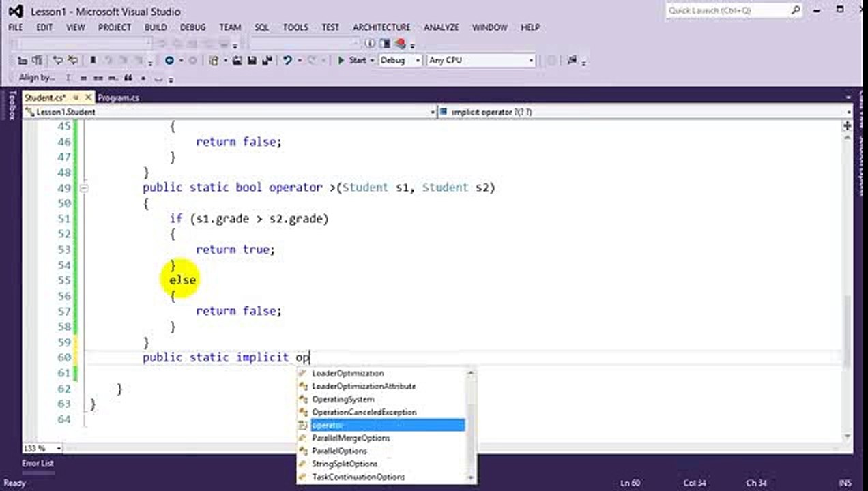868x491 pixels.
Task: Click the red globe icon in upper toolbar
Action: [x=401, y=43]
